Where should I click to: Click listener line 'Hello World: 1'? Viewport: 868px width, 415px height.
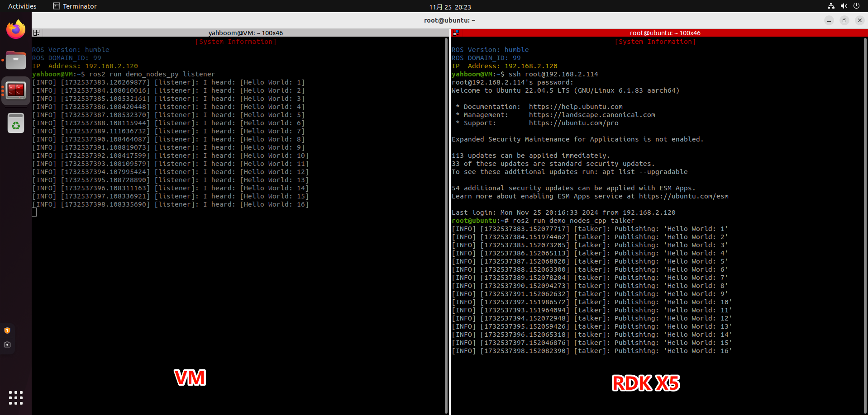point(168,82)
